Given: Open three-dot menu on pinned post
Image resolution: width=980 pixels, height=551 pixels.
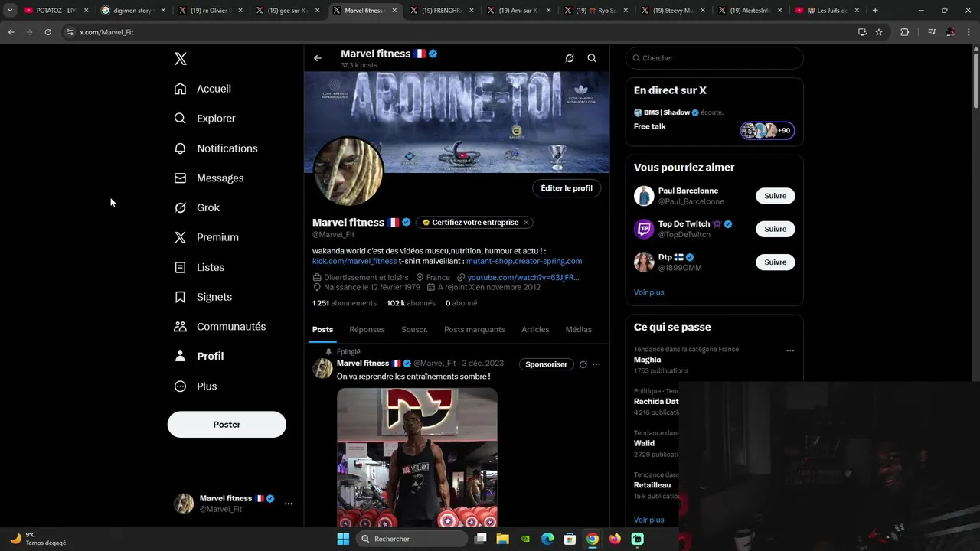Looking at the screenshot, I should pyautogui.click(x=596, y=364).
